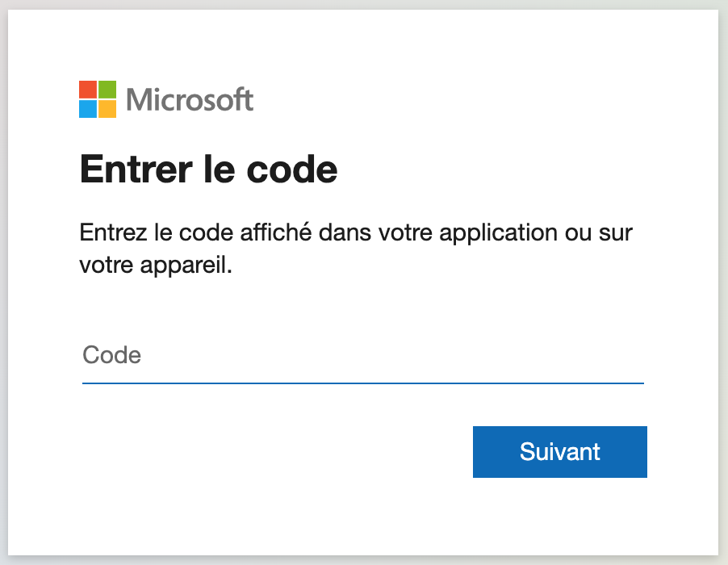
Task: Click the "Entrer le code" heading
Action: pyautogui.click(x=208, y=170)
